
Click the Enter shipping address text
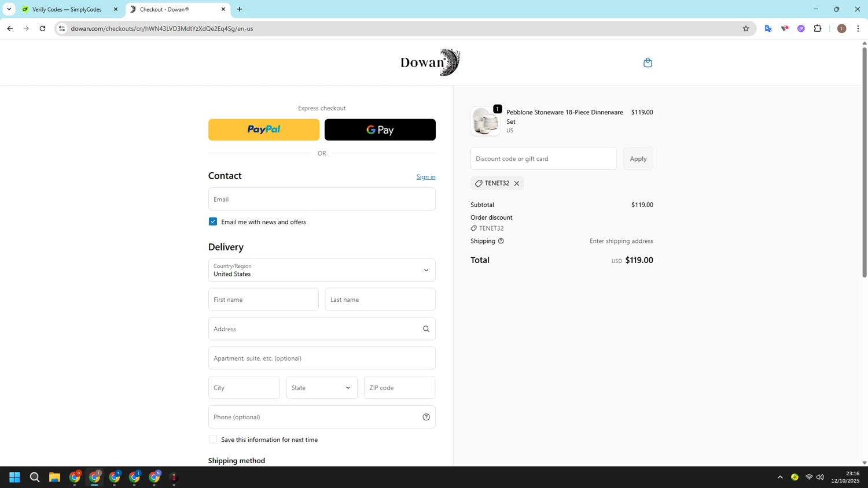tap(621, 241)
